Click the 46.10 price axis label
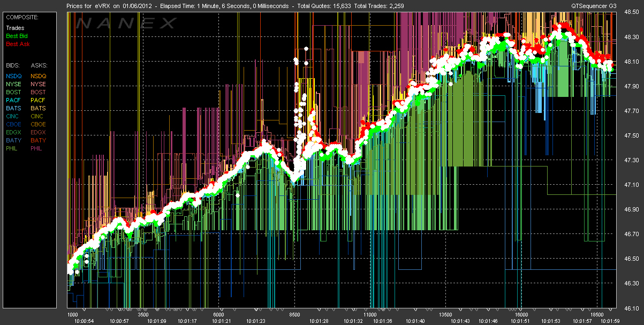Viewport: 644px width, 325px height. 632,308
